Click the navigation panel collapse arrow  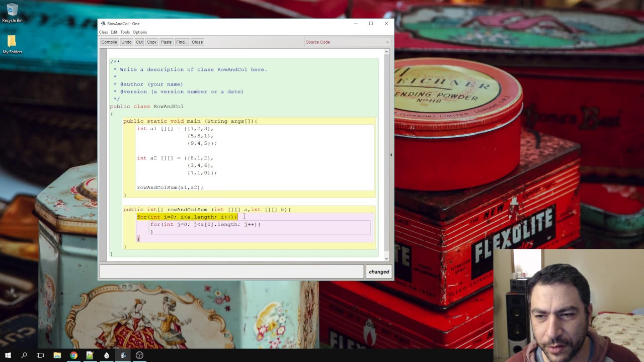pos(391,155)
